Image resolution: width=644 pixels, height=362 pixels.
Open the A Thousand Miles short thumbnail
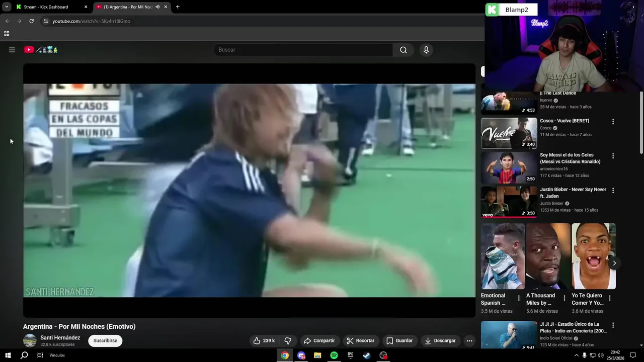(548, 256)
